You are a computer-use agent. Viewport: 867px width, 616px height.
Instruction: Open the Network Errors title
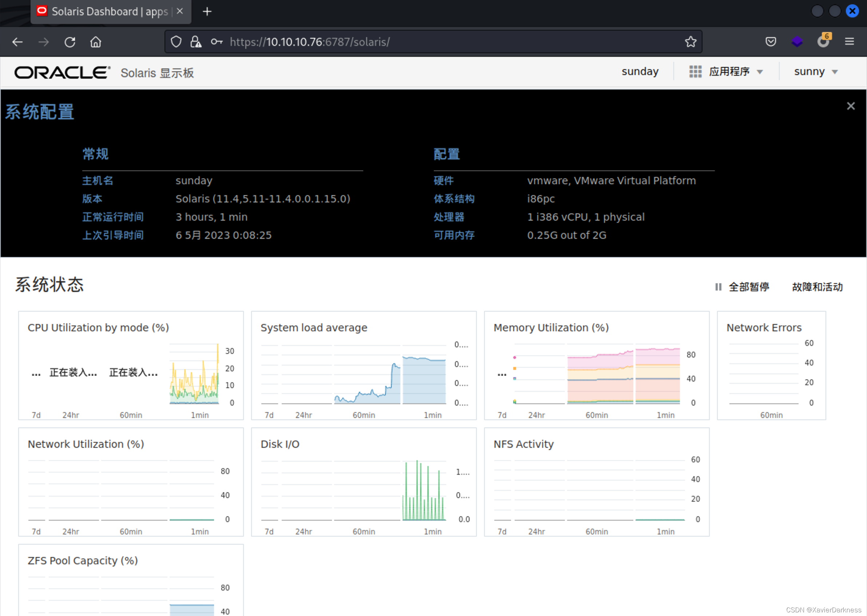click(764, 328)
